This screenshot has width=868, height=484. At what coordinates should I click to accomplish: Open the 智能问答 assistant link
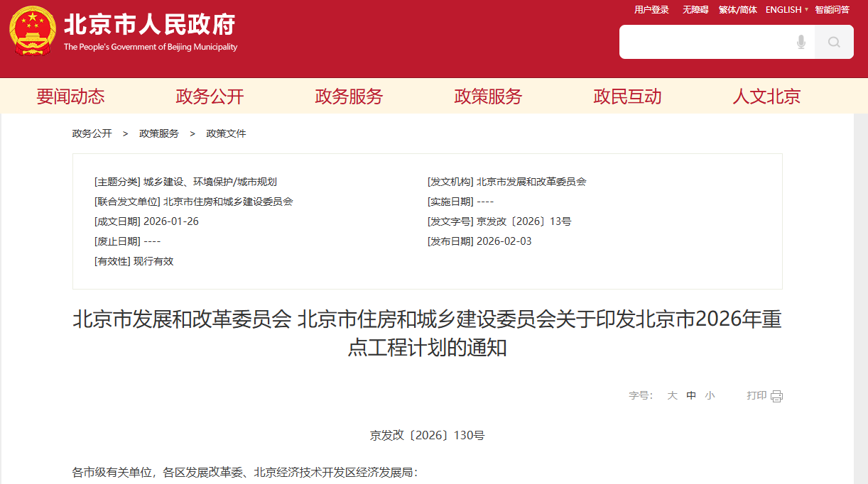(832, 10)
